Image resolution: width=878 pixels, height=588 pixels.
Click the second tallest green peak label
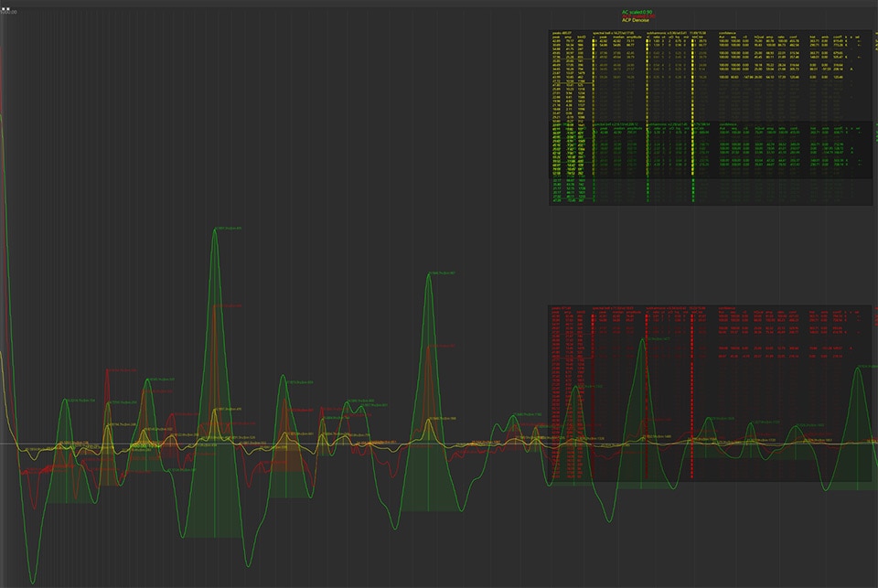coord(443,273)
